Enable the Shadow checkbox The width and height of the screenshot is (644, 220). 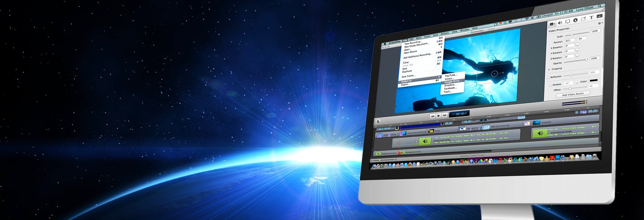550,85
